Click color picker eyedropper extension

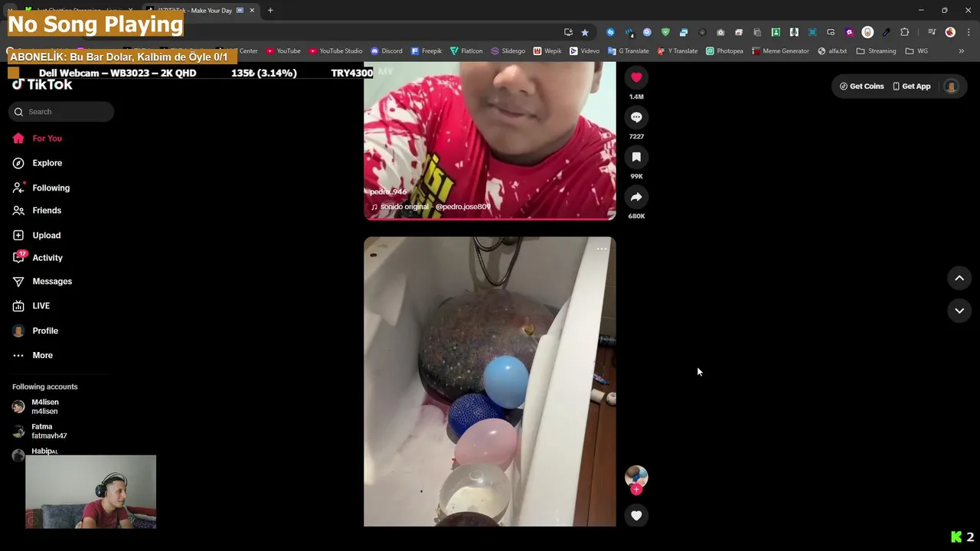coord(887,32)
